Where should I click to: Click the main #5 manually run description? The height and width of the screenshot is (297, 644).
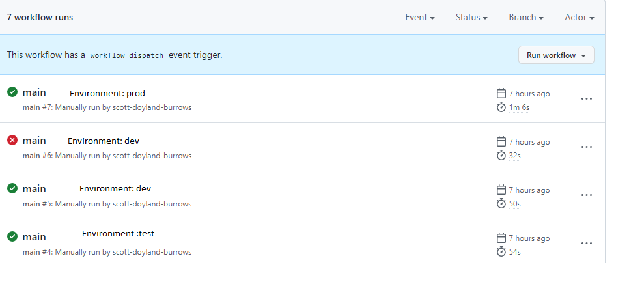point(107,204)
